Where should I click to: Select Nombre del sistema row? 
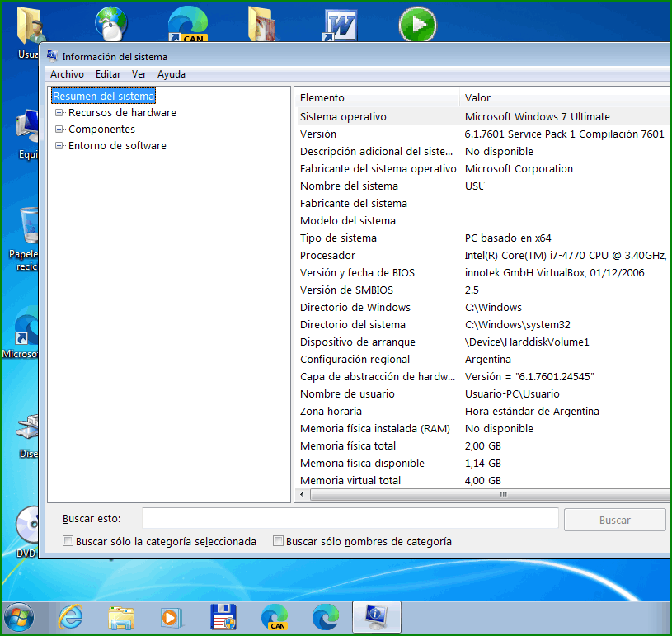(484, 186)
